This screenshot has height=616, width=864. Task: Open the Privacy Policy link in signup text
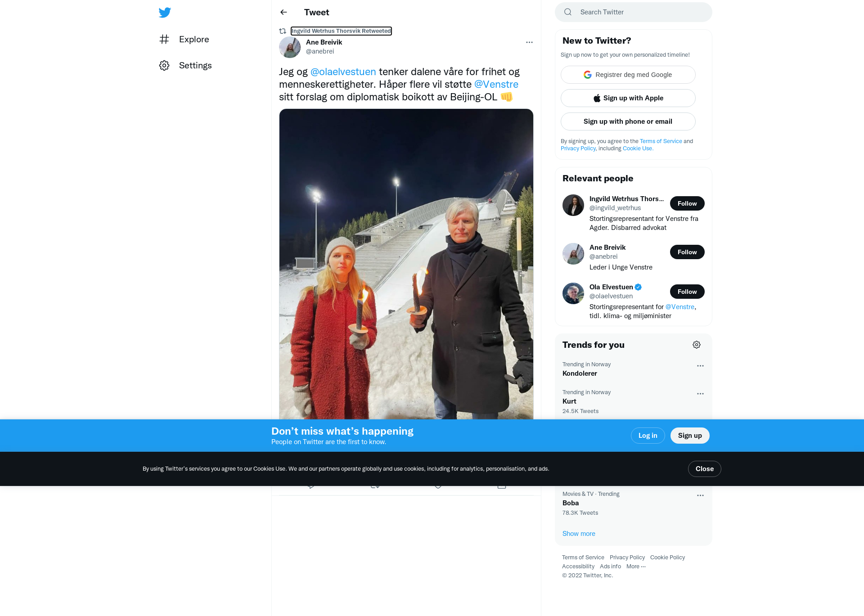pyautogui.click(x=578, y=148)
